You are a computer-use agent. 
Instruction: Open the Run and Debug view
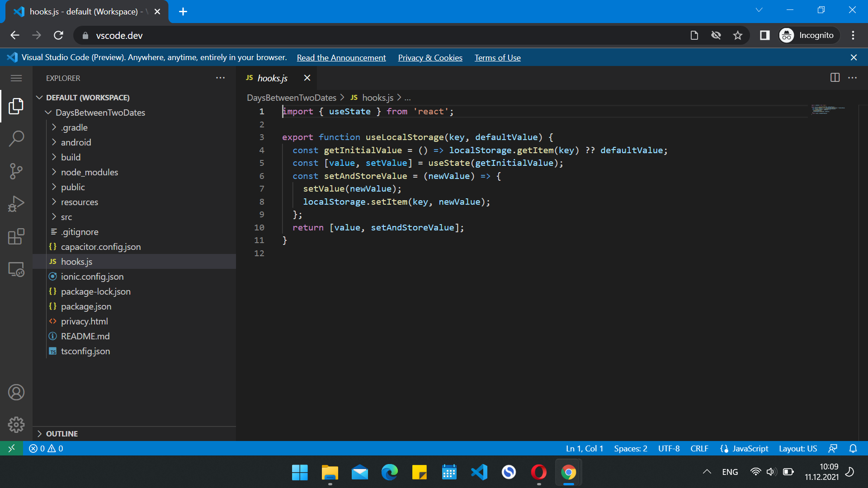click(16, 204)
